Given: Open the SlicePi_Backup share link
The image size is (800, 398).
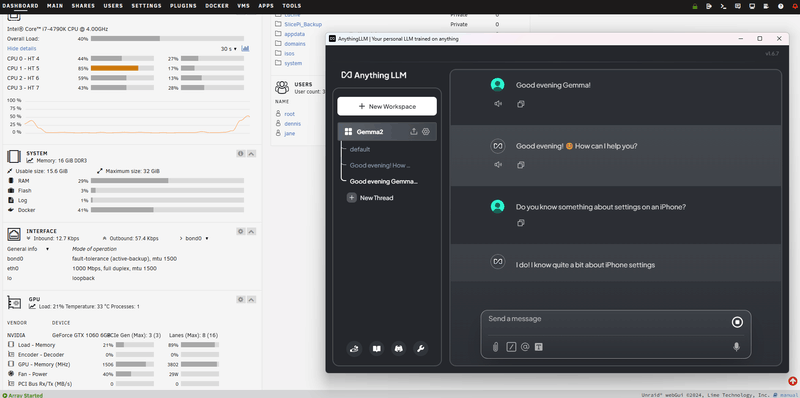Looking at the screenshot, I should click(303, 24).
